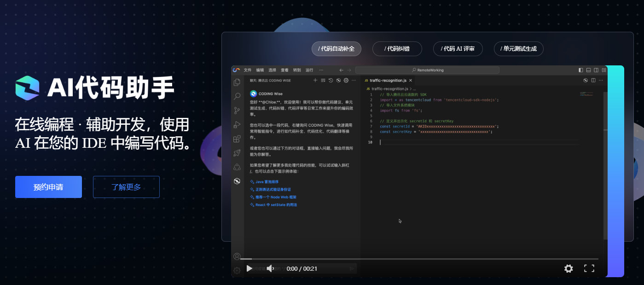Click the 了解更多 button
The height and width of the screenshot is (285, 644).
[126, 187]
